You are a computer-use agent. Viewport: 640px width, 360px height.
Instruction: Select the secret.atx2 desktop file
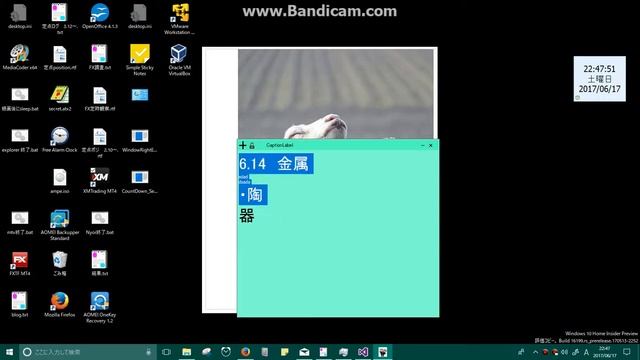tap(60, 98)
